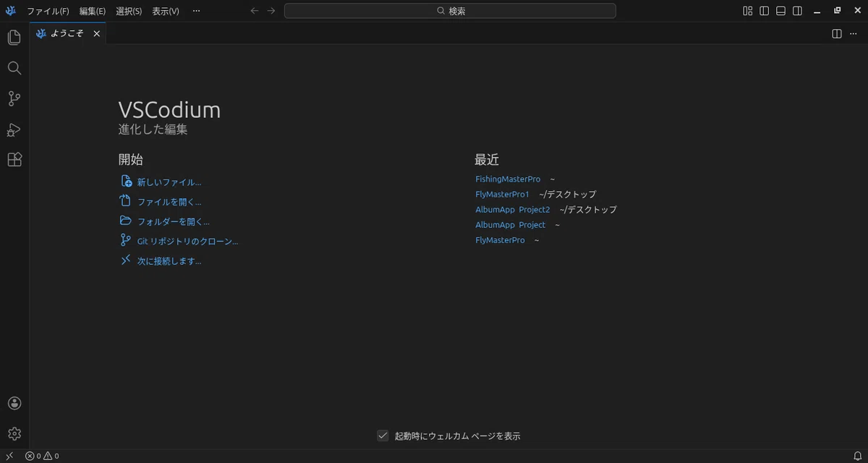The height and width of the screenshot is (463, 868).
Task: Click the remote window icon in status bar
Action: point(9,456)
